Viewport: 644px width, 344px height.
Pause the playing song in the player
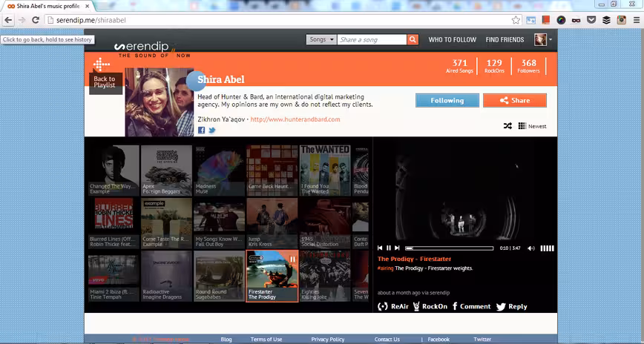[389, 248]
